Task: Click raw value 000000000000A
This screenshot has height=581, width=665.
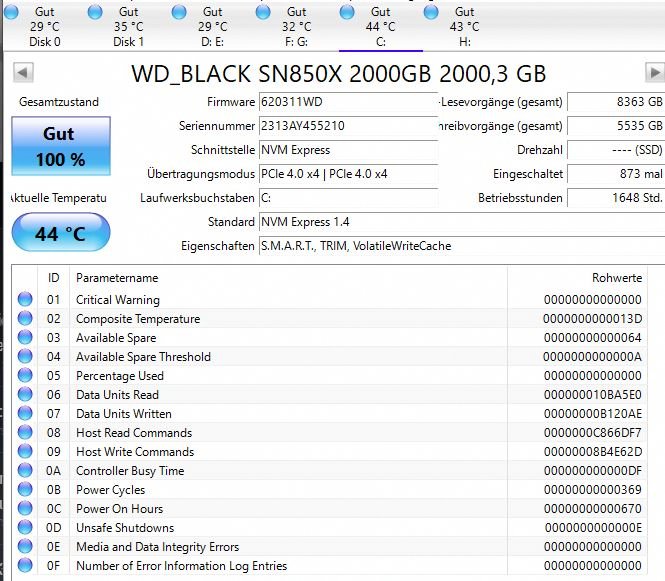Action: pyautogui.click(x=592, y=357)
